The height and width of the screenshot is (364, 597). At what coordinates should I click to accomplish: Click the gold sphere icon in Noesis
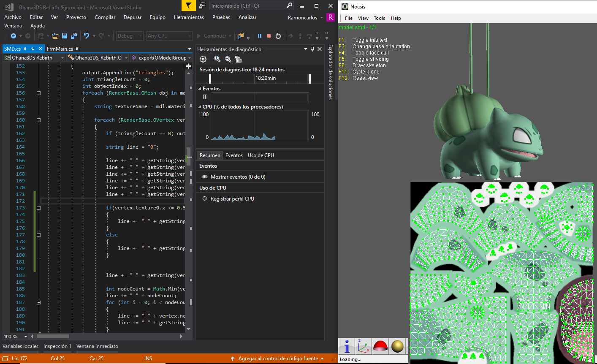click(x=397, y=346)
